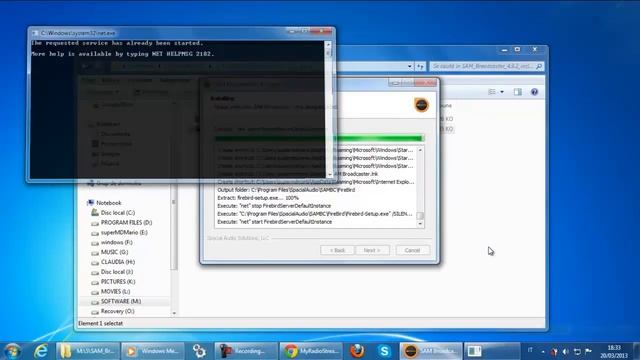This screenshot has width=640, height=360.
Task: Select the net stop FirebirdServerDefaultInstance log line
Action: click(274, 206)
